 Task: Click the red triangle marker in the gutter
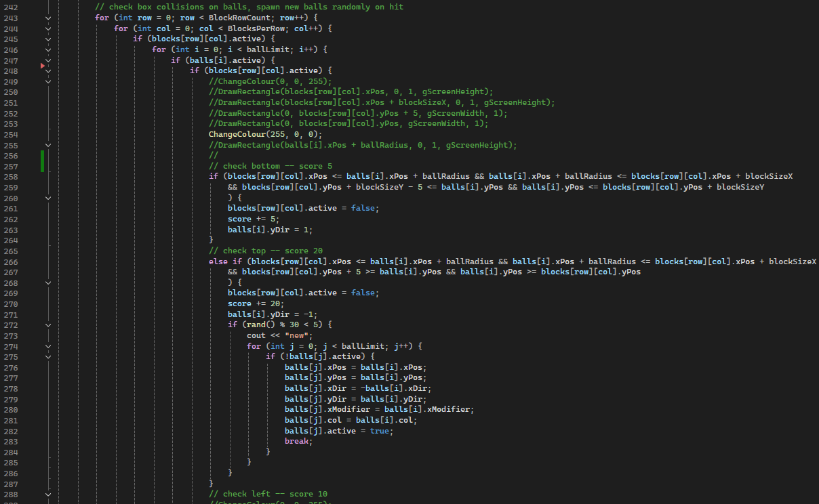[x=42, y=66]
